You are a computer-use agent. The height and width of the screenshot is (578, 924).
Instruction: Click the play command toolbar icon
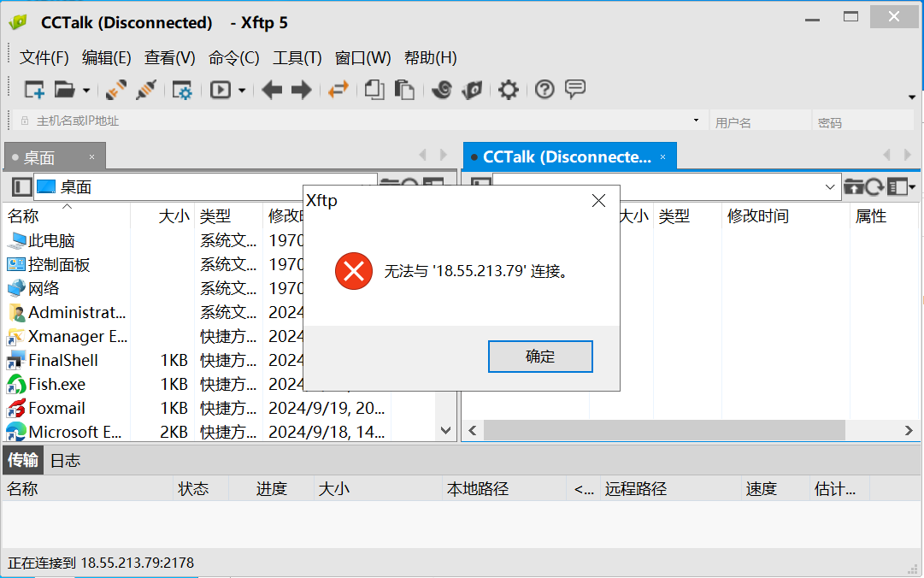click(221, 90)
